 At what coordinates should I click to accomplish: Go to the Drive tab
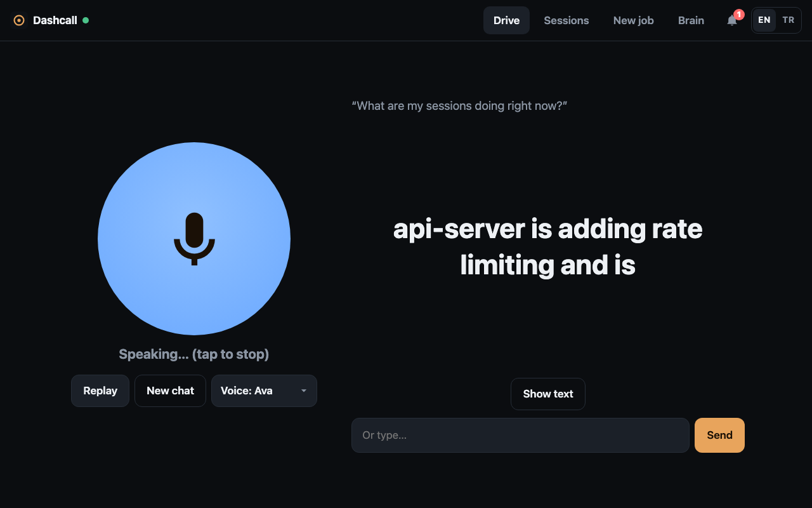tap(506, 20)
